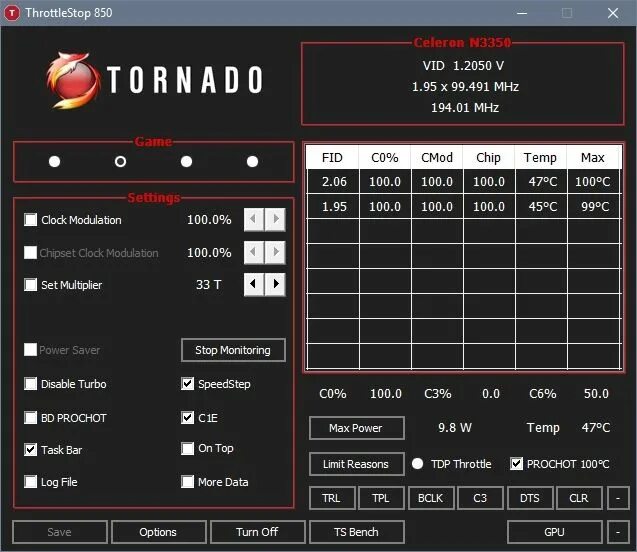Click the Max column header

[x=593, y=158]
